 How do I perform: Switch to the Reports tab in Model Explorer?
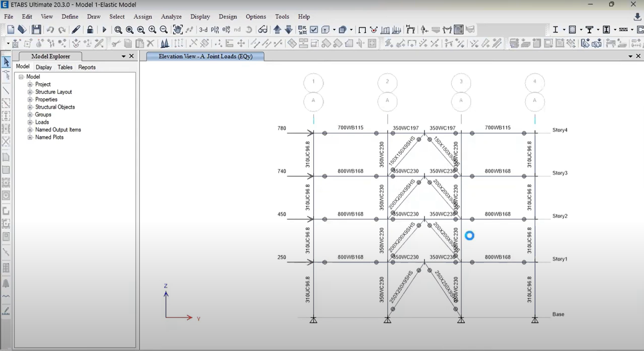[x=87, y=67]
